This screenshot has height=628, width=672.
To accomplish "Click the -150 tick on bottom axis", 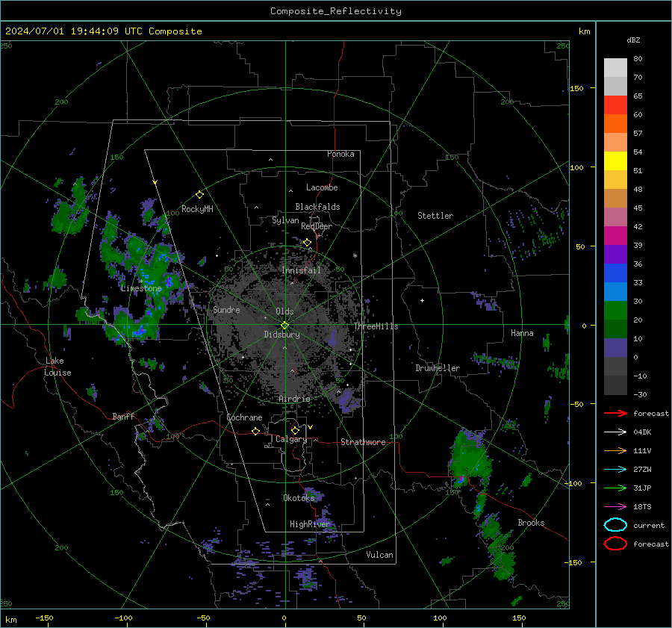I will click(44, 618).
